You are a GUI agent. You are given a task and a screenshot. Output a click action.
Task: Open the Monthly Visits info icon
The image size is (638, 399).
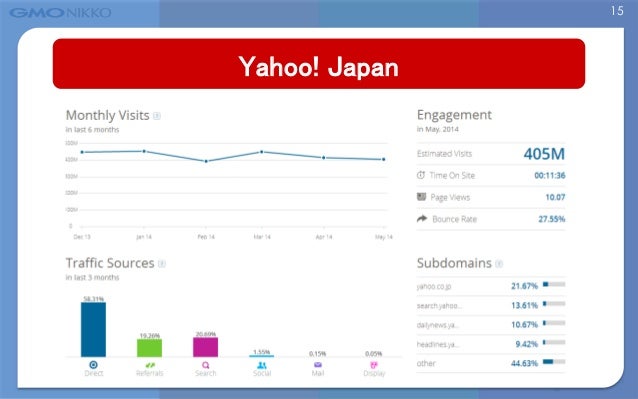(x=157, y=116)
